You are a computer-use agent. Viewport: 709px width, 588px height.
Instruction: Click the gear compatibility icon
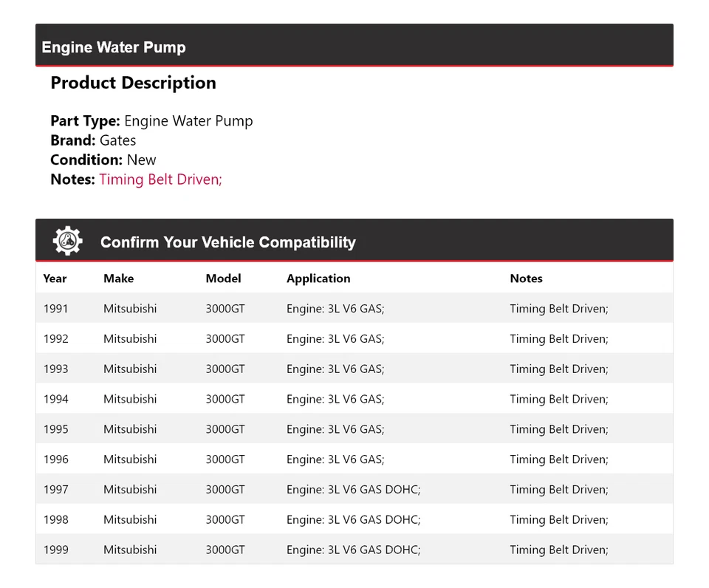click(67, 241)
